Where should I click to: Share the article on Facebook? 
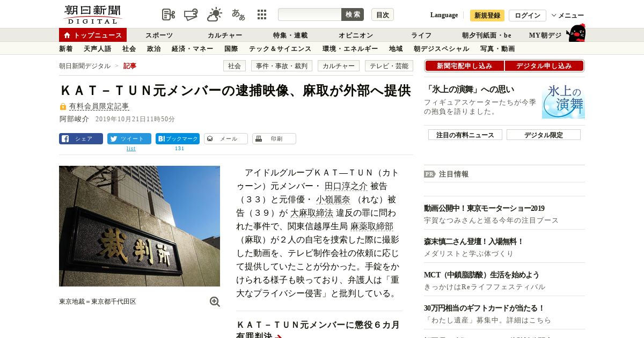[81, 138]
